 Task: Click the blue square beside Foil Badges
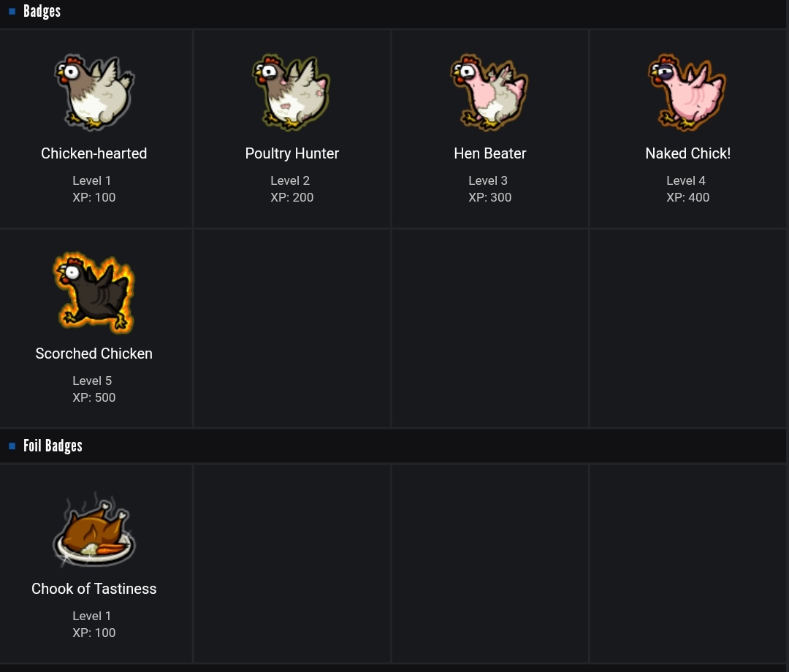coord(12,446)
